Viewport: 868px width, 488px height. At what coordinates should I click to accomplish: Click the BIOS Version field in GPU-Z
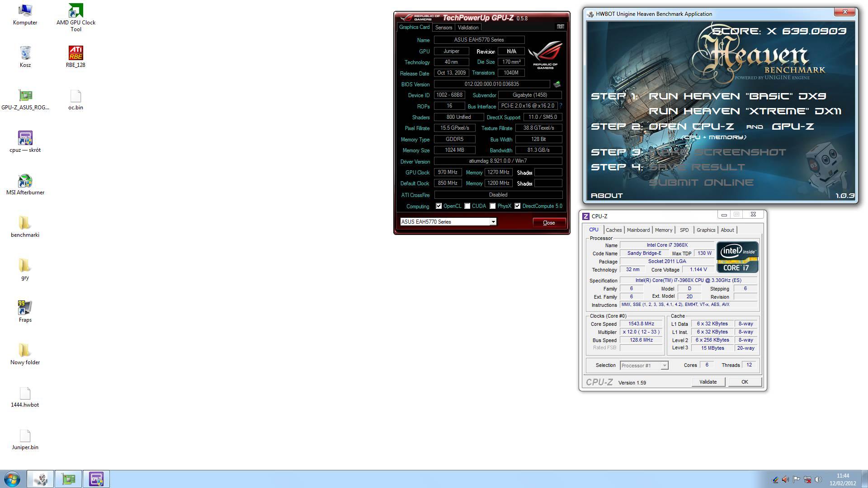(492, 84)
